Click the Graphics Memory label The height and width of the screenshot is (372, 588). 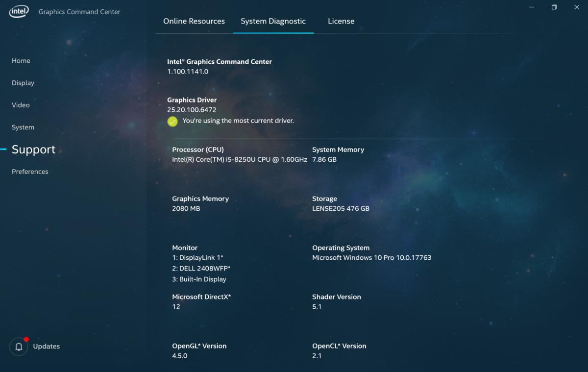(200, 199)
